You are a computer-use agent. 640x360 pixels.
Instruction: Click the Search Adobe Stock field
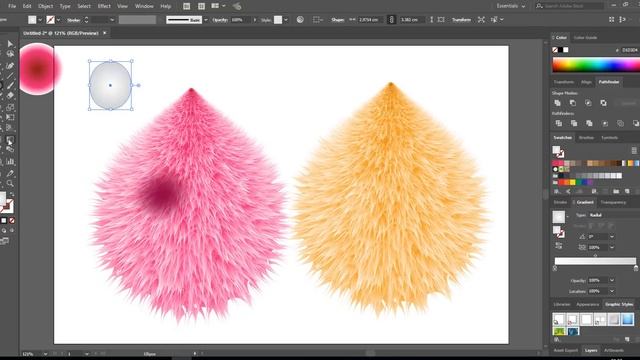[573, 6]
